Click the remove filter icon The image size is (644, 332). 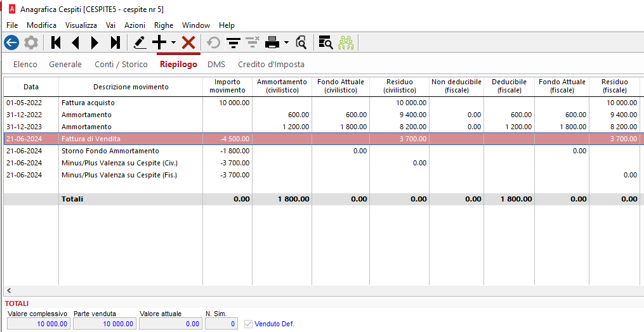(253, 42)
